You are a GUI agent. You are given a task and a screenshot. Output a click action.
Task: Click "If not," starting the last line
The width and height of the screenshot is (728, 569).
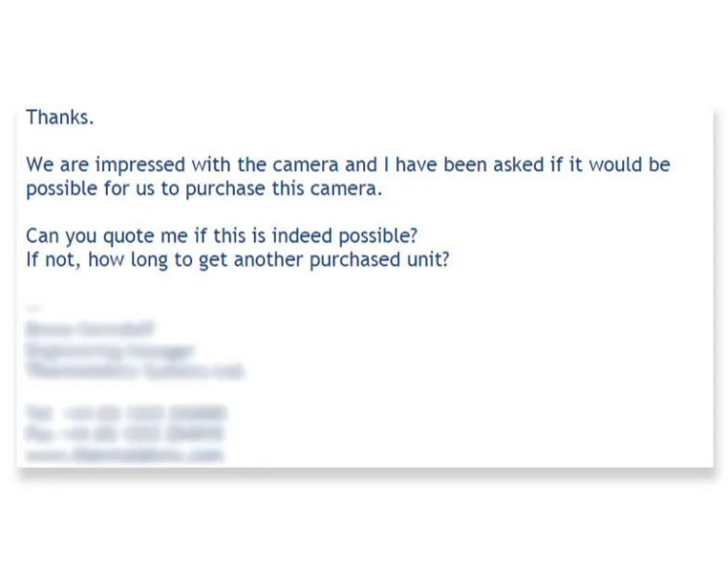click(x=53, y=259)
